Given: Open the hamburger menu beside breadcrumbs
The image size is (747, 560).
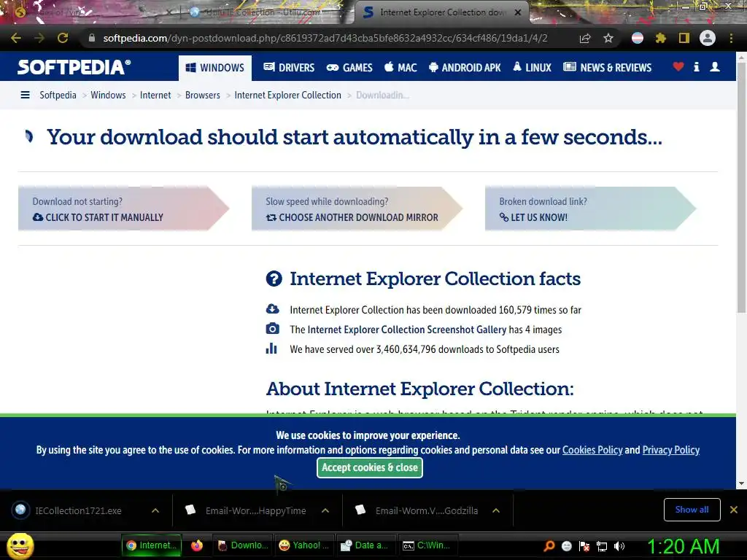Looking at the screenshot, I should click(x=26, y=96).
